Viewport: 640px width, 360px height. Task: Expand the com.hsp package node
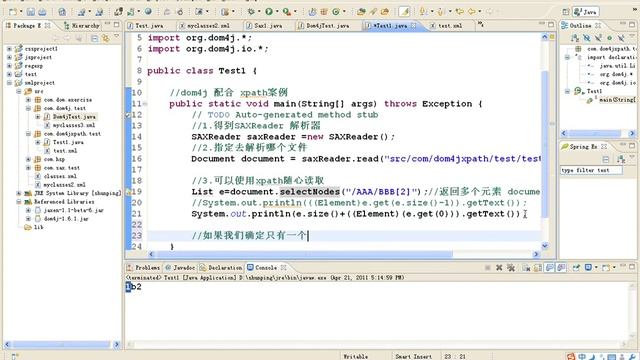point(28,159)
